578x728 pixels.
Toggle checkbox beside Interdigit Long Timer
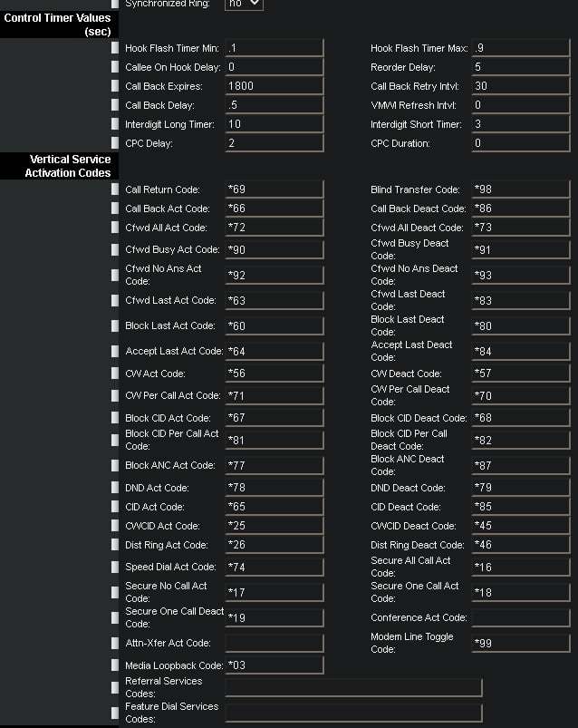pyautogui.click(x=115, y=124)
